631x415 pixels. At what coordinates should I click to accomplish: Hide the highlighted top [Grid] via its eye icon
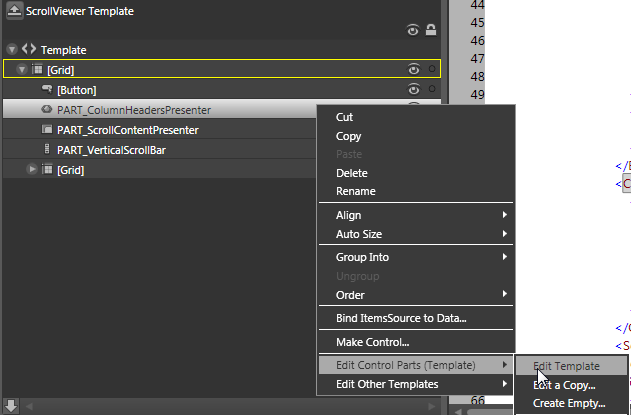tap(413, 69)
